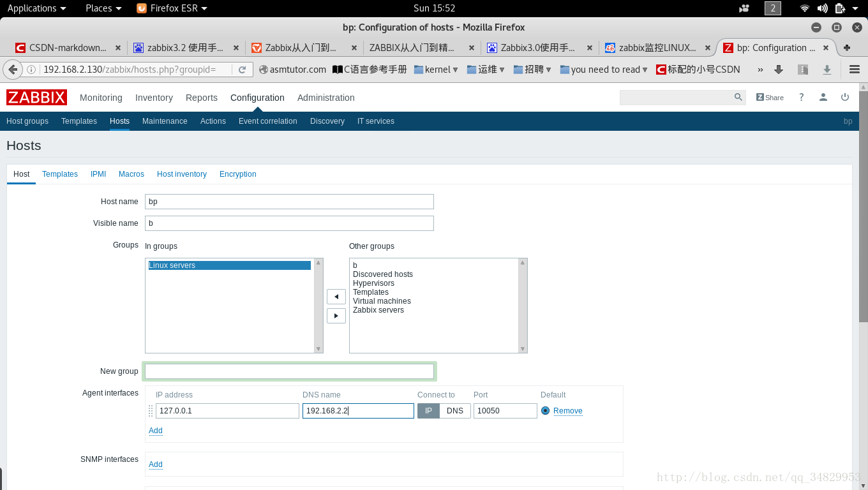Add another agent interface
Viewport: 868px width, 490px height.
pyautogui.click(x=156, y=431)
